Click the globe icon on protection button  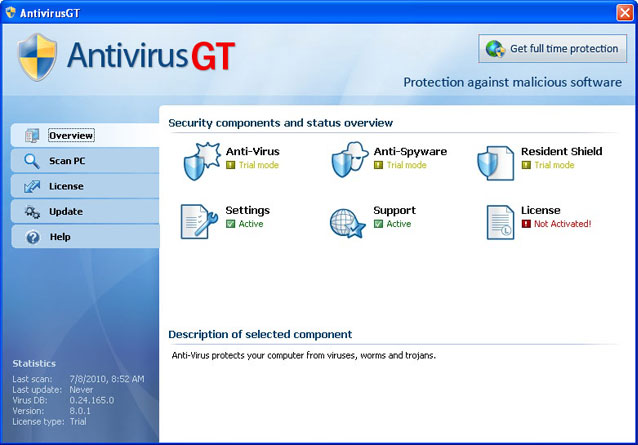coord(495,49)
